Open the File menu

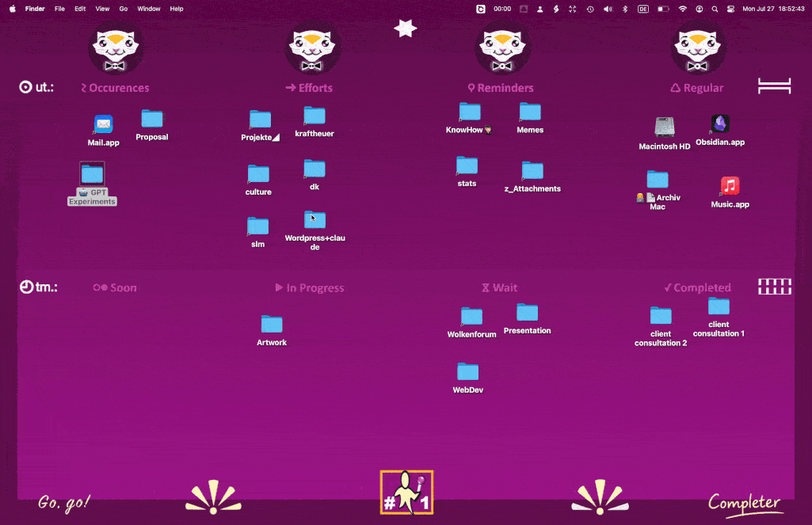[59, 9]
